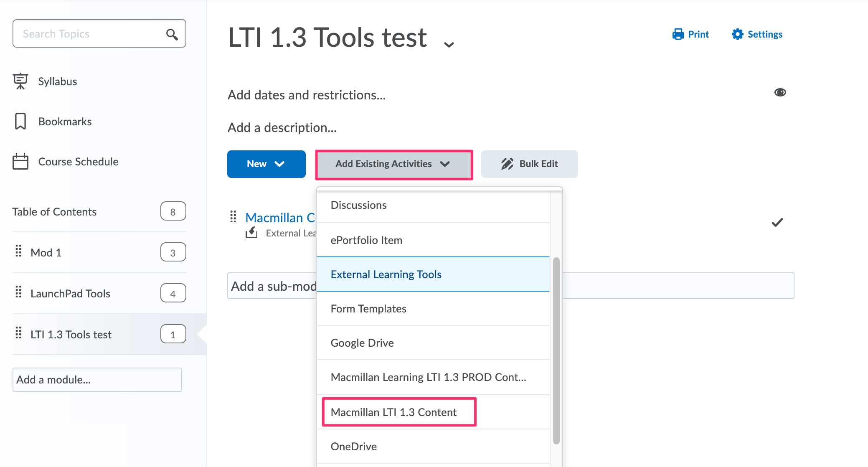
Task: Click the search magnifier in Search Topics
Action: [x=172, y=33]
